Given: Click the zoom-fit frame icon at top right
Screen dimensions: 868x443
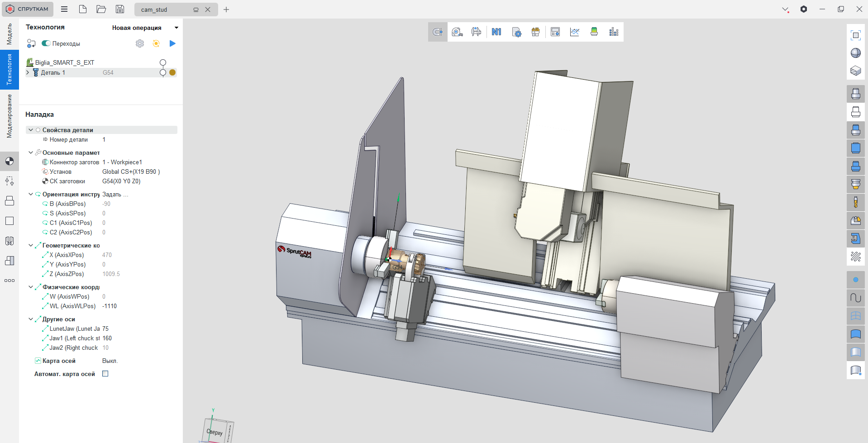Looking at the screenshot, I should [x=855, y=35].
